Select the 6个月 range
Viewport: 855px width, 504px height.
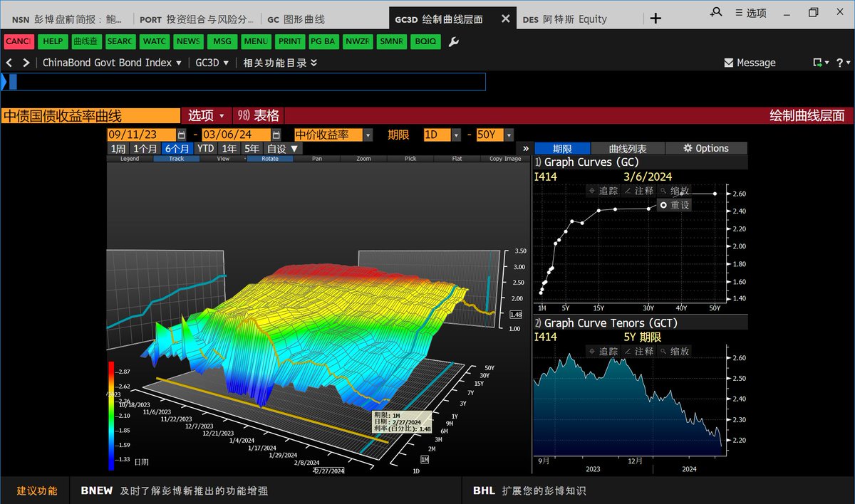pos(177,149)
